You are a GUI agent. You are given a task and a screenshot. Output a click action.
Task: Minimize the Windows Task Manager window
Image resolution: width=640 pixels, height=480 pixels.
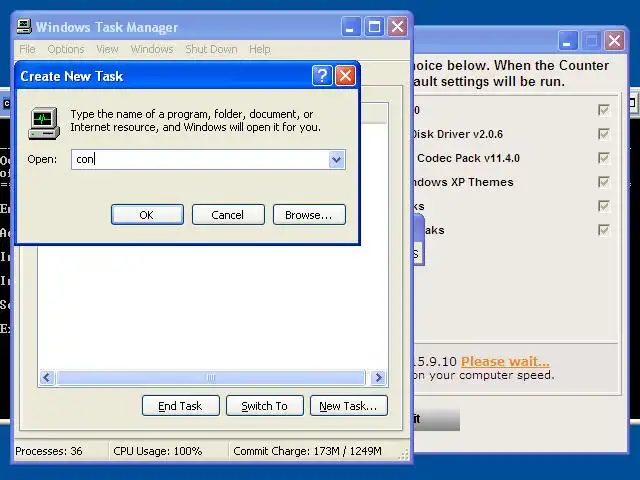click(x=351, y=27)
